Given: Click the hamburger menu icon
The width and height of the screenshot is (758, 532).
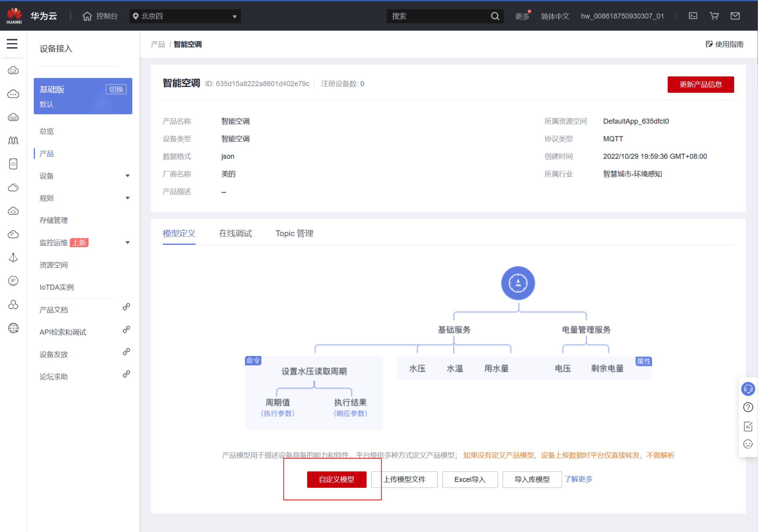Looking at the screenshot, I should coord(12,43).
